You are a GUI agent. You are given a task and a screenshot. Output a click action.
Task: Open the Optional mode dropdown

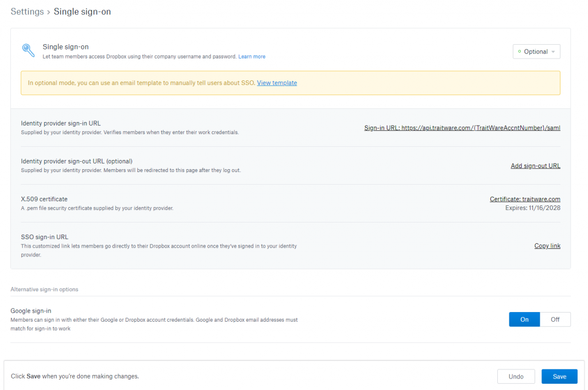[536, 52]
